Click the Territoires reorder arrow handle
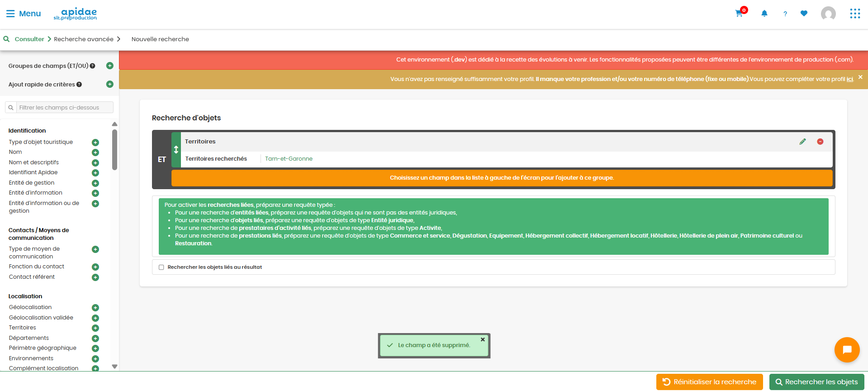 coord(176,150)
